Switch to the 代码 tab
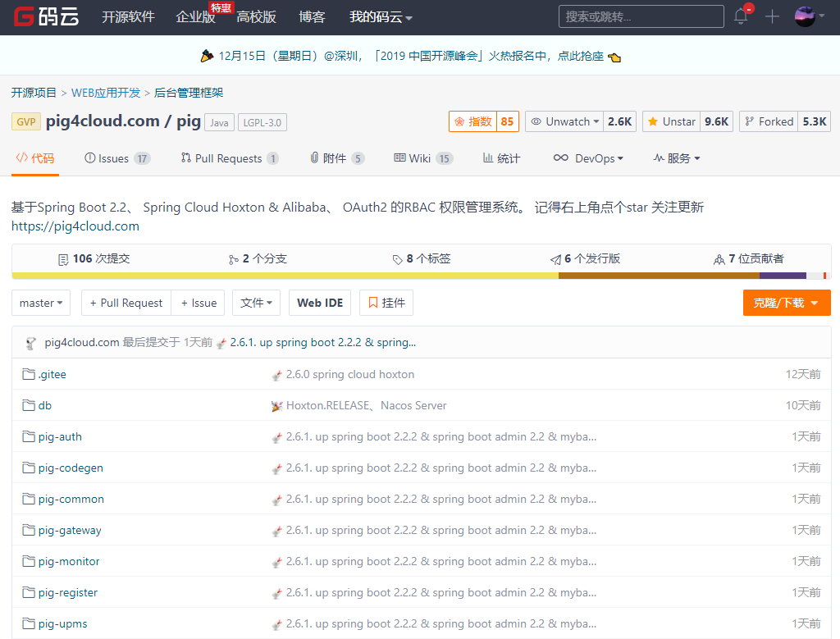Image resolution: width=840 pixels, height=639 pixels. point(34,158)
